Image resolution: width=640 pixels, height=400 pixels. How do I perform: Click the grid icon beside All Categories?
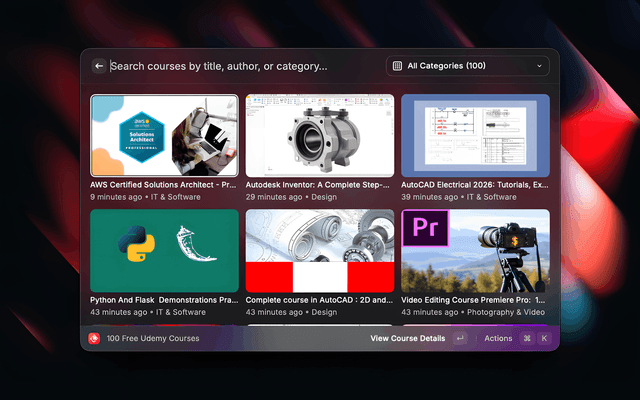(397, 66)
